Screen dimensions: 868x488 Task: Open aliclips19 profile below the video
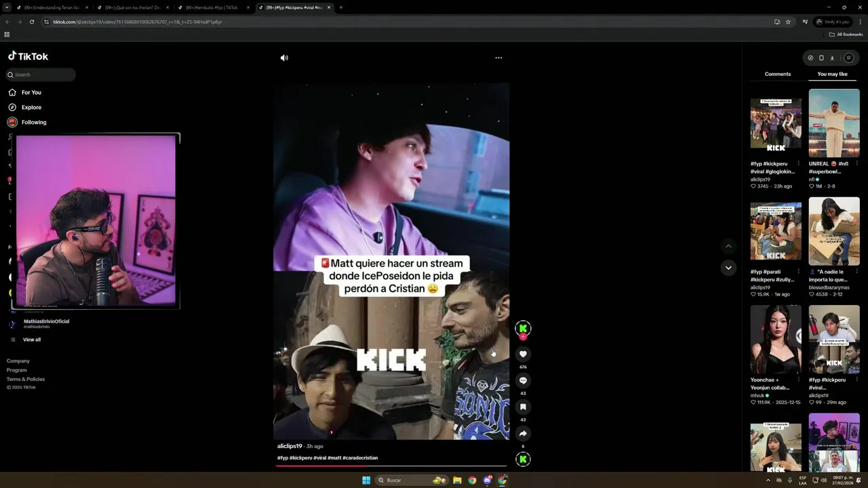click(290, 446)
